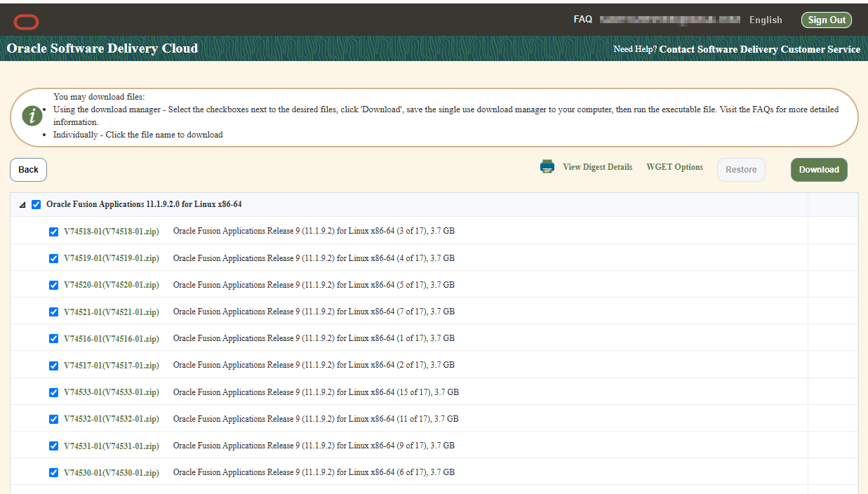Viewport: 868px width, 494px height.
Task: Click the Restore button
Action: 740,170
